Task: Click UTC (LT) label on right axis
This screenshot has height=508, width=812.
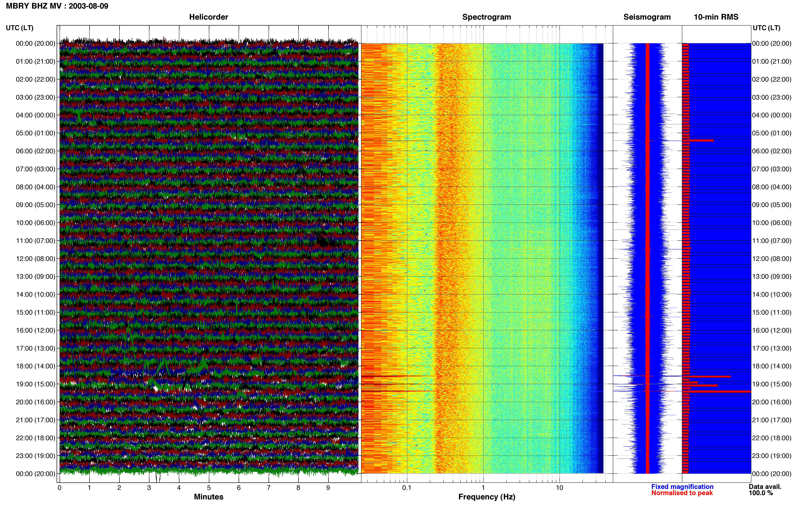Action: tap(766, 28)
